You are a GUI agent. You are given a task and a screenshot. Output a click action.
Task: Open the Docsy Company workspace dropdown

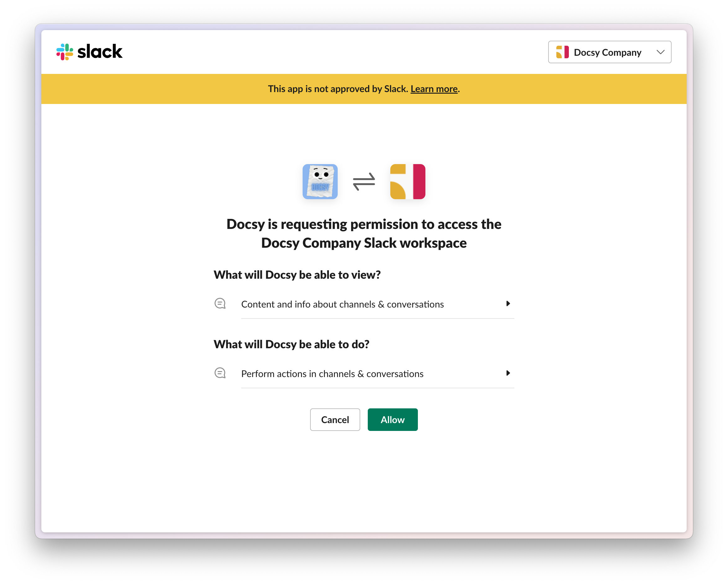coord(610,52)
